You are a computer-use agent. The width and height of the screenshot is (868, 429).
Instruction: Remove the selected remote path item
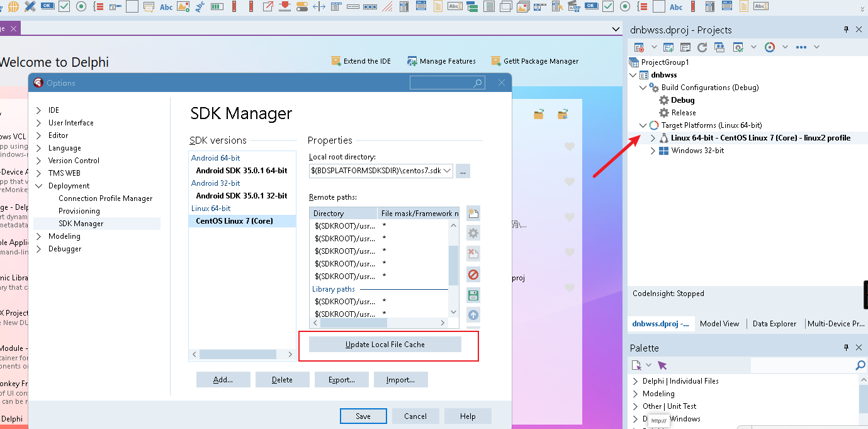[x=473, y=254]
